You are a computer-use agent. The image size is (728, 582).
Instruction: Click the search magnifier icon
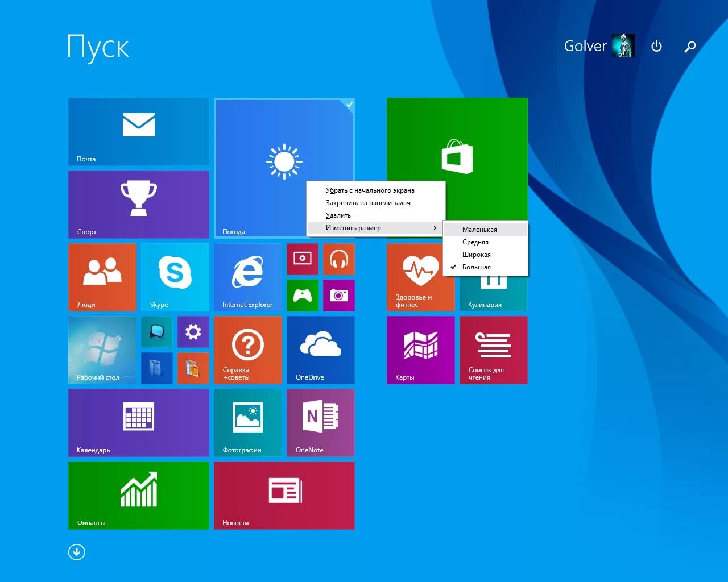coord(690,47)
